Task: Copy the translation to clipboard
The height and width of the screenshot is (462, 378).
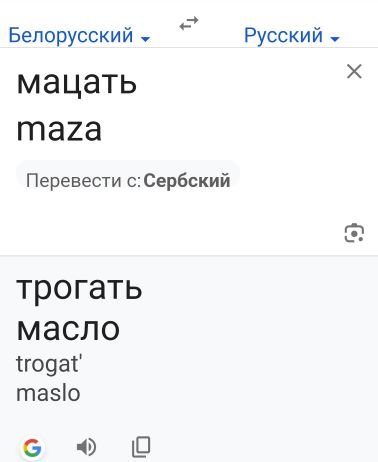Action: point(141,447)
